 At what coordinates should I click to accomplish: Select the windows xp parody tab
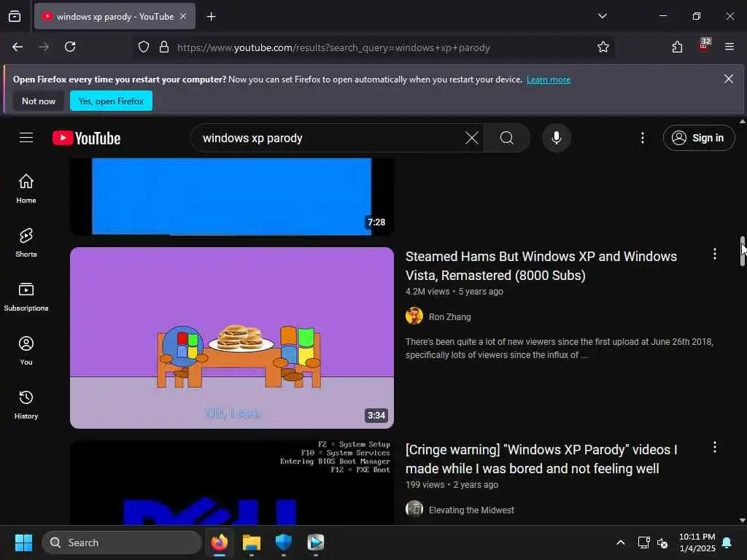tap(115, 16)
